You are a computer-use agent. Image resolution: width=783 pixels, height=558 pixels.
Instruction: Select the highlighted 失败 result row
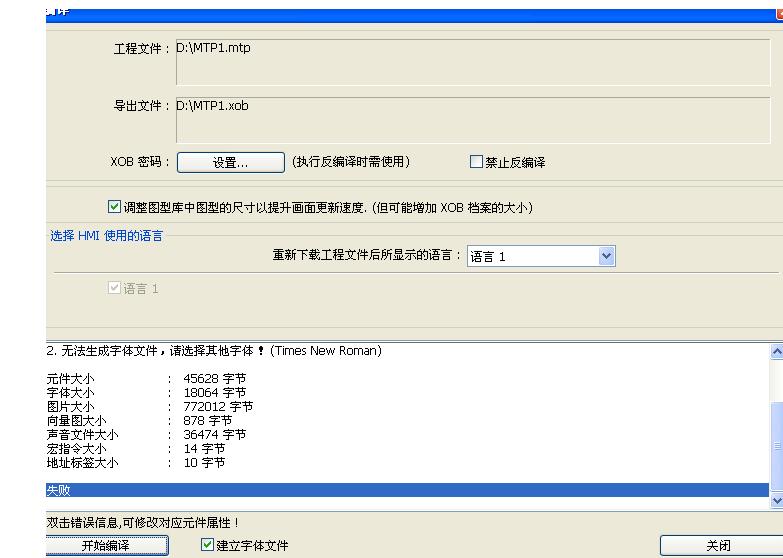tap(400, 490)
